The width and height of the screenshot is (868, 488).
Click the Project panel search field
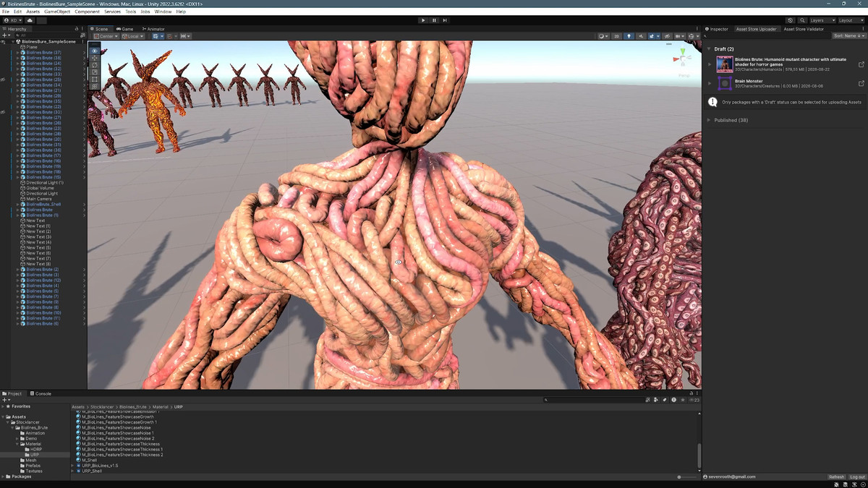pyautogui.click(x=595, y=400)
